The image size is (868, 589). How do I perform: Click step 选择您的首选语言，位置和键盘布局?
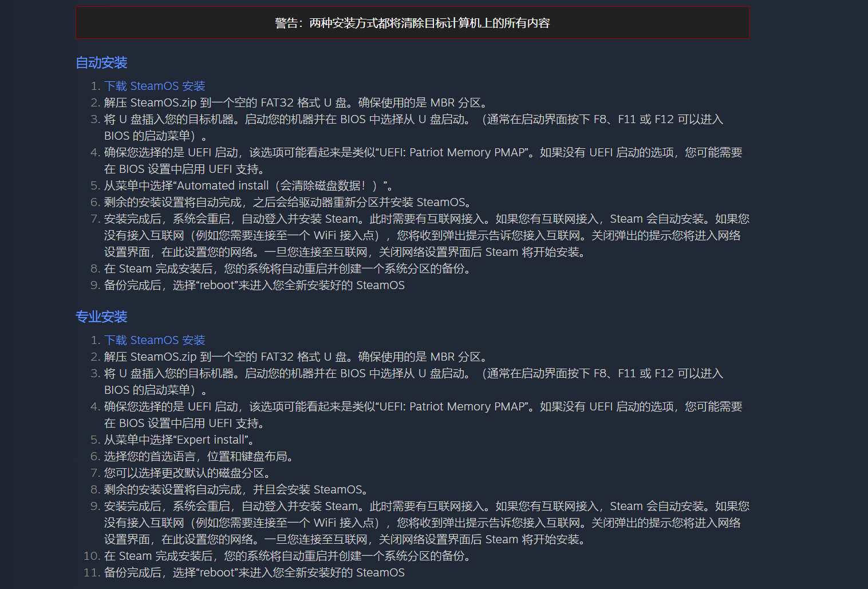[200, 456]
